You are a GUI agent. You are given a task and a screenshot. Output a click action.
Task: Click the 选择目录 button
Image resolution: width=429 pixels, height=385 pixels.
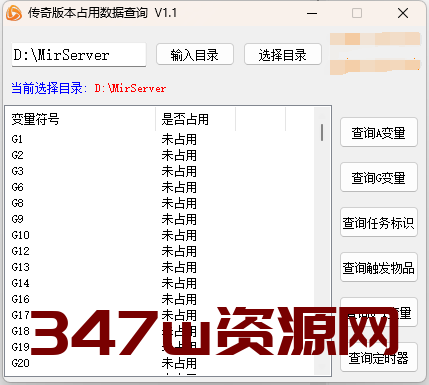(283, 54)
